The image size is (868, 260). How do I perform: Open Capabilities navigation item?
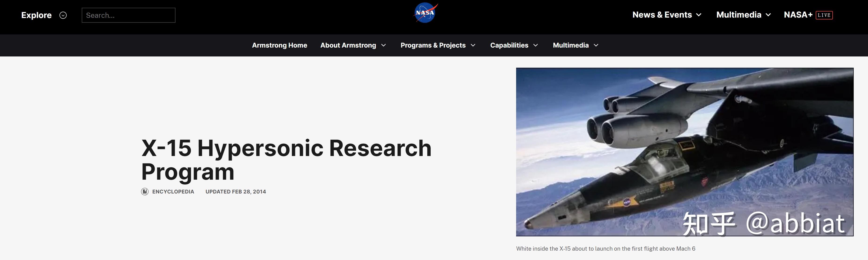click(x=509, y=45)
